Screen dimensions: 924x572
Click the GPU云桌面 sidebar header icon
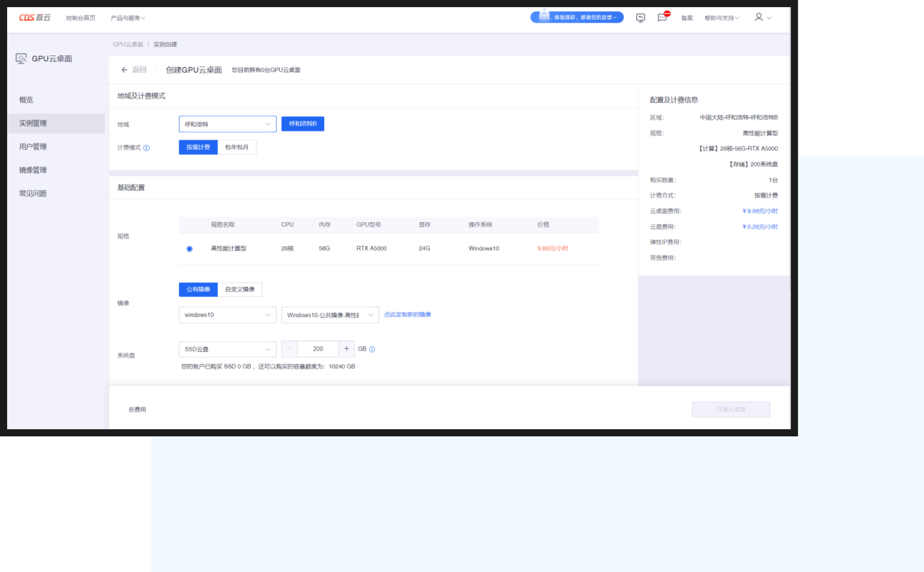(21, 58)
